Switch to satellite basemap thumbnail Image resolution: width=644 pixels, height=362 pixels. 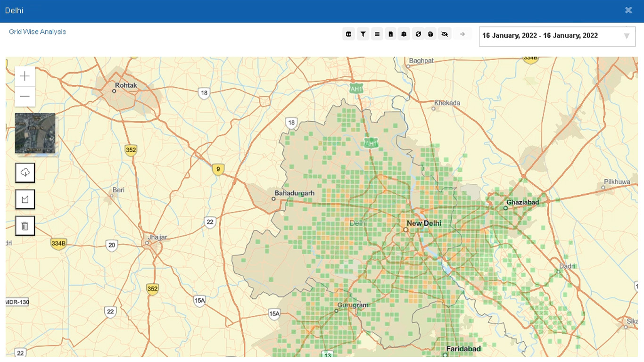point(35,133)
